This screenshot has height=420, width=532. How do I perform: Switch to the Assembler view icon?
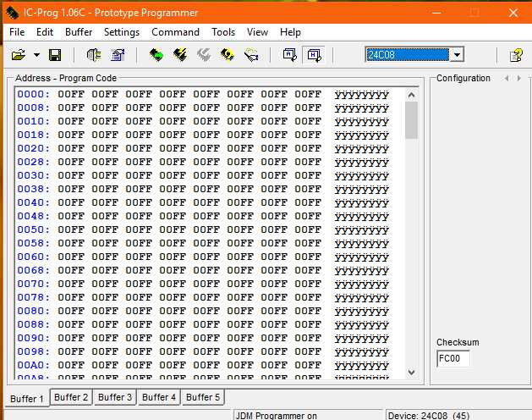click(290, 55)
